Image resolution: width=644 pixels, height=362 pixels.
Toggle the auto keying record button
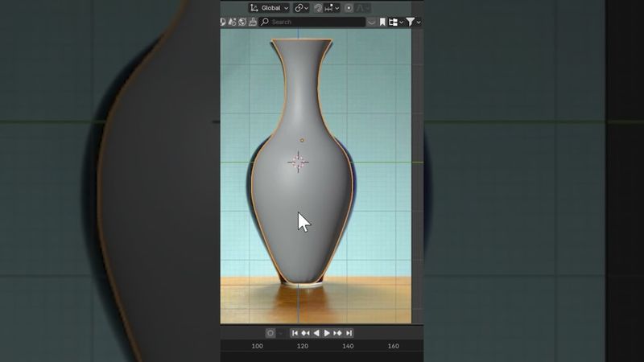(x=270, y=333)
